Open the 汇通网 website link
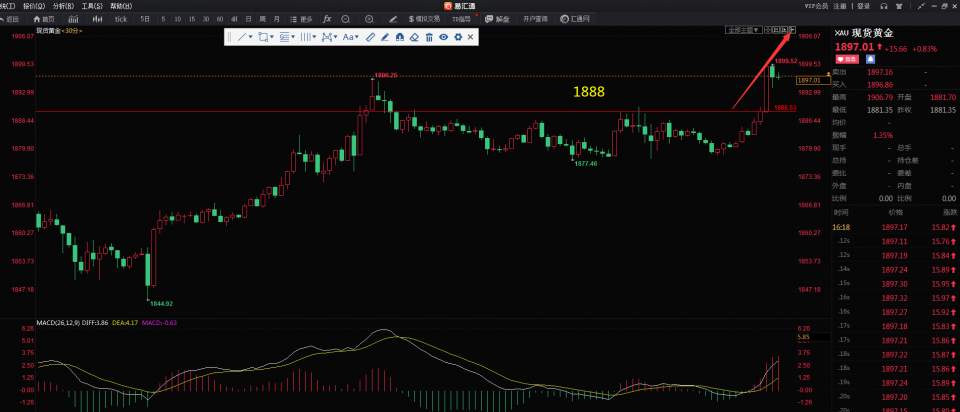 coord(576,19)
